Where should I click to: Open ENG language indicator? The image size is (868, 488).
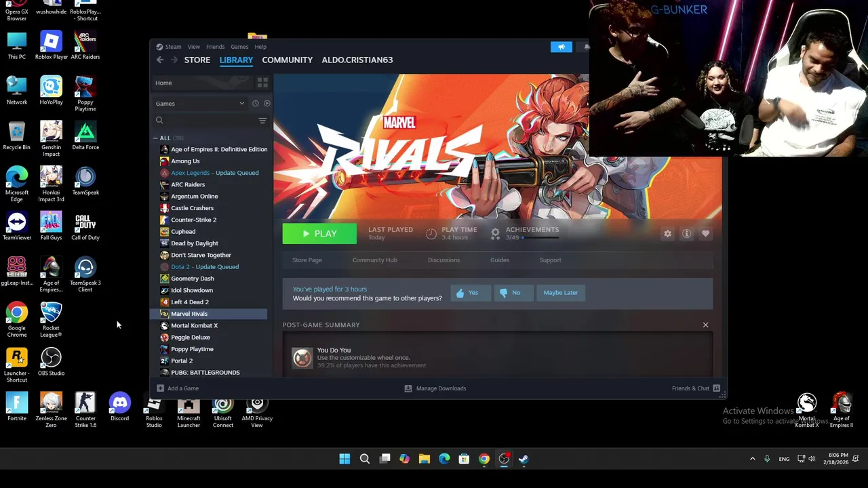(x=784, y=459)
